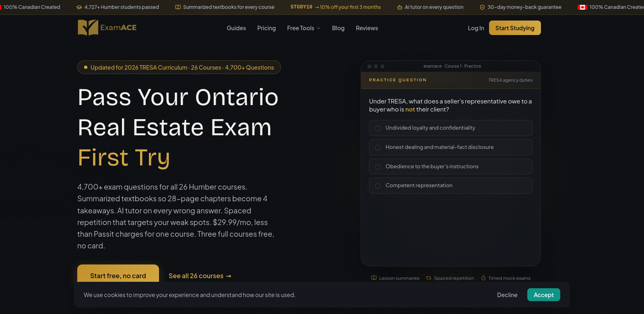644x314 pixels.
Task: Click the graduation cap icon in banner
Action: (x=79, y=7)
